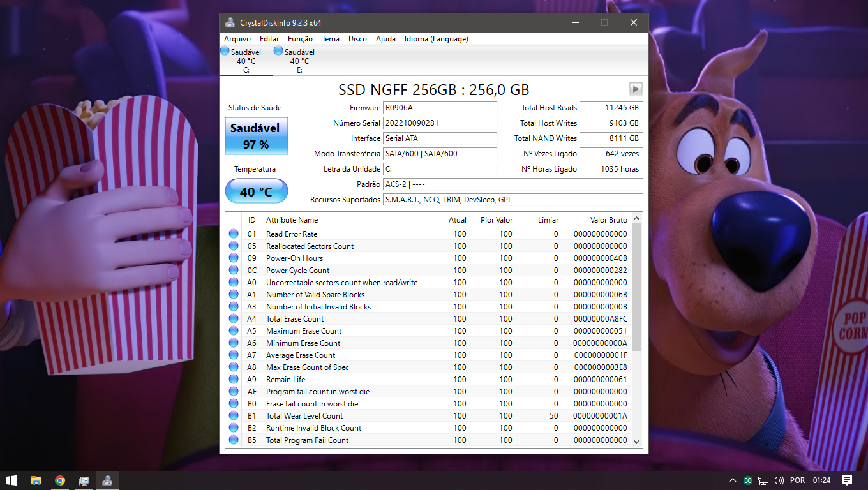This screenshot has width=868, height=490.
Task: Click the Limiar column header
Action: pos(539,220)
